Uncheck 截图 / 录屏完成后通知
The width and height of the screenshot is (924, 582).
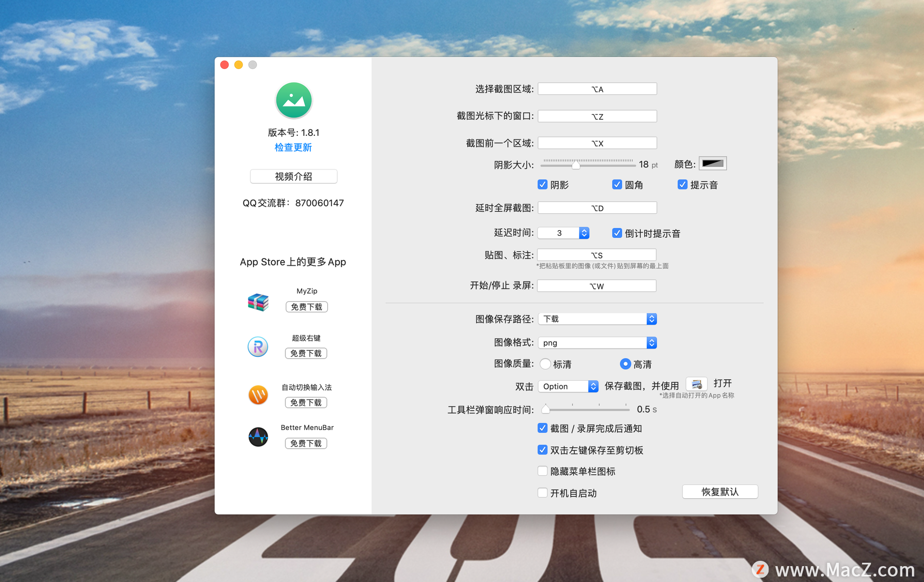[x=542, y=428]
